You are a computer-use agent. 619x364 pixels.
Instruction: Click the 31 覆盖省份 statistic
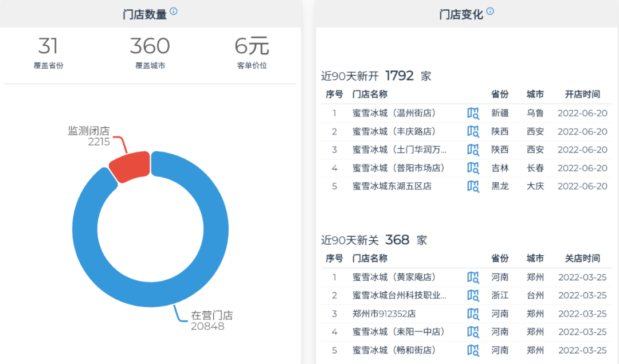pyautogui.click(x=49, y=53)
